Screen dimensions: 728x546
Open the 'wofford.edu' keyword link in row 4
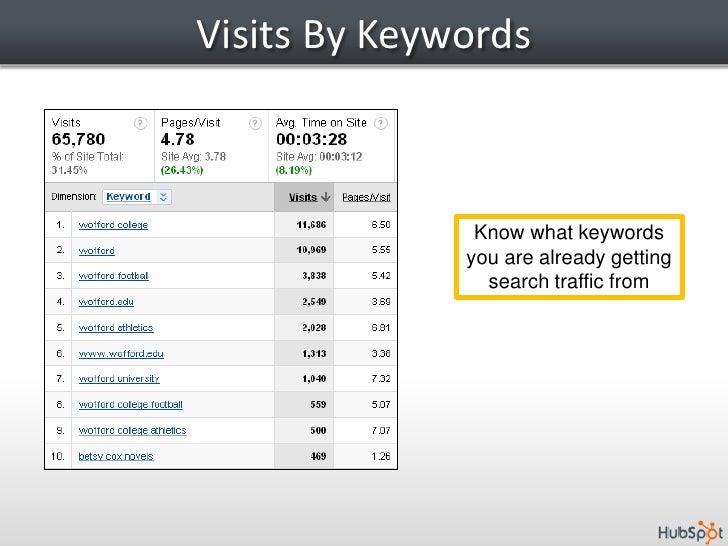coord(106,302)
